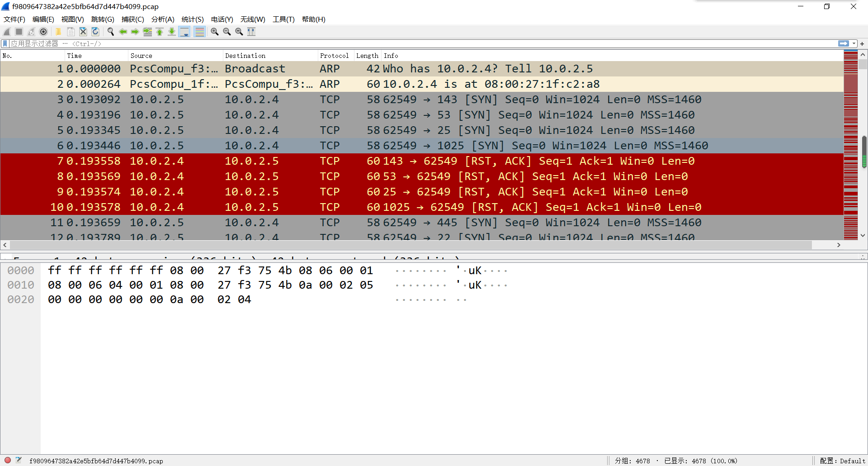Go to the first packet icon
Image resolution: width=868 pixels, height=466 pixels.
click(x=160, y=32)
